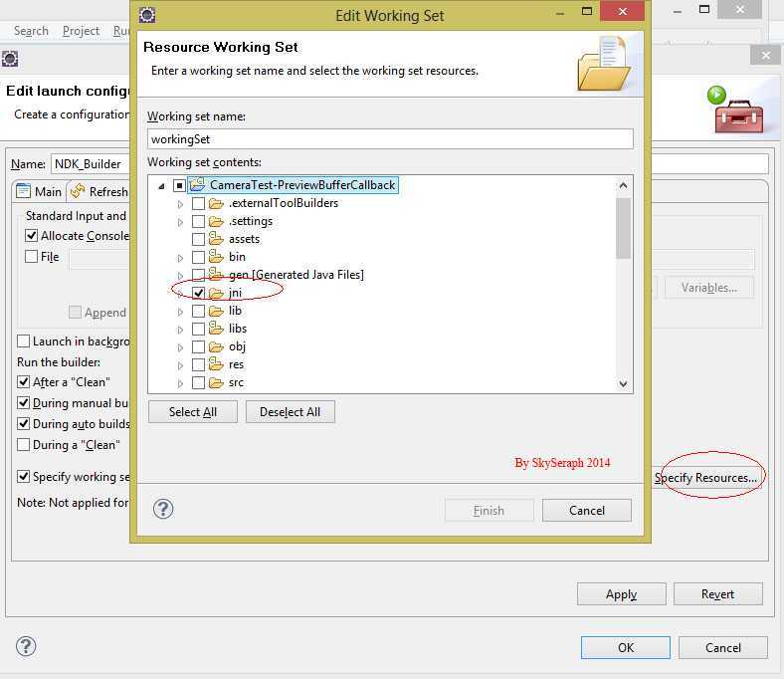This screenshot has height=679, width=784.
Task: Expand the res folder node
Action: [180, 365]
